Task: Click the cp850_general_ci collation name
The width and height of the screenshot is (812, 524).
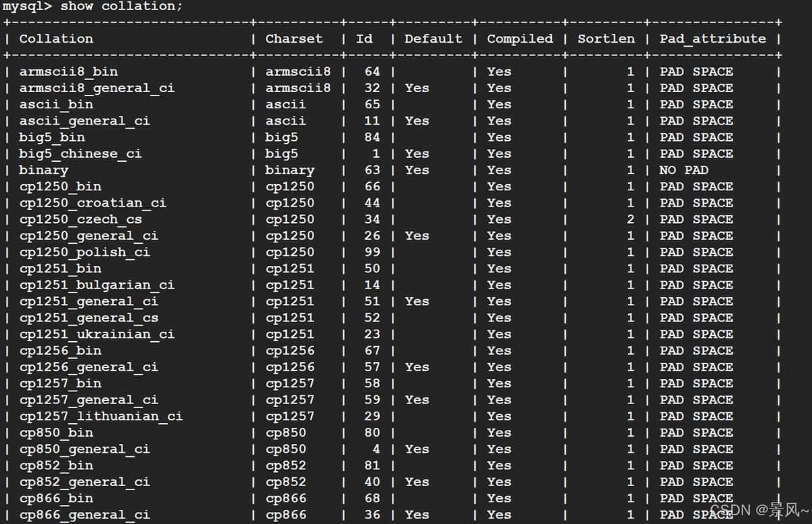Action: tap(85, 449)
